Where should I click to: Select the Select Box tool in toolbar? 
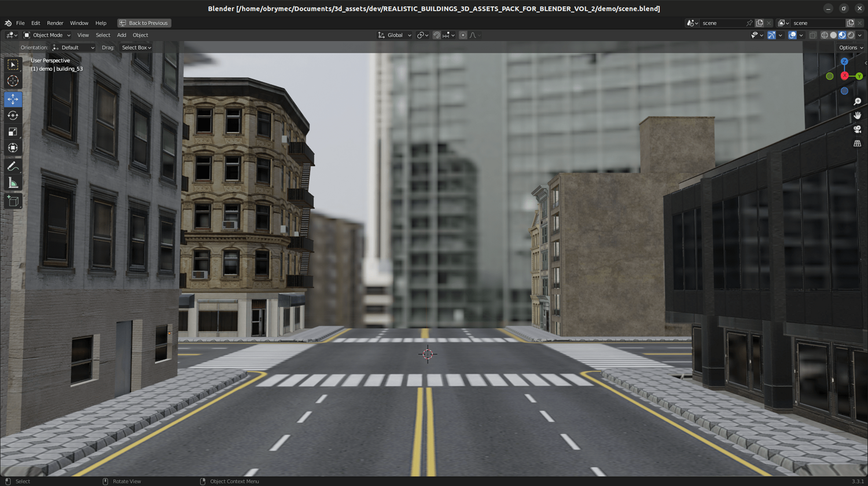tap(13, 65)
